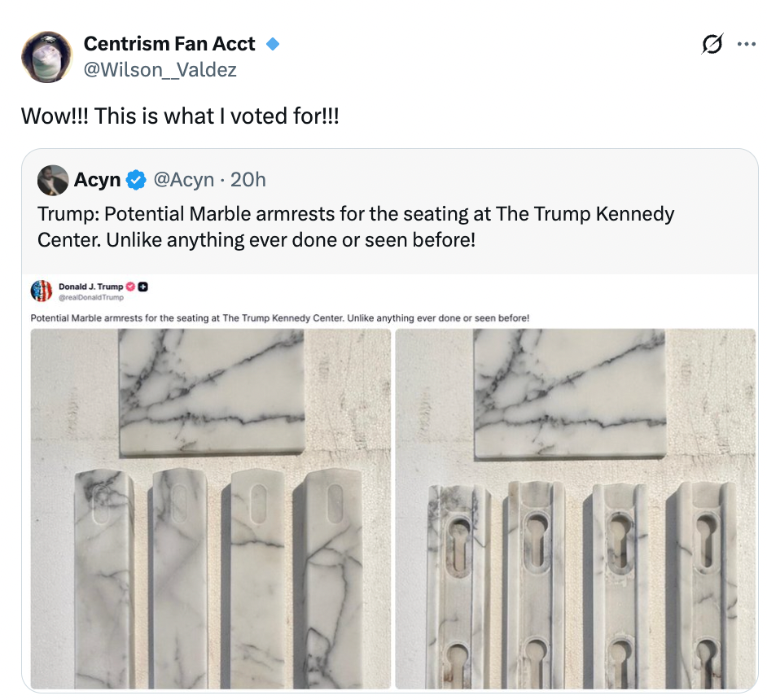The height and width of the screenshot is (700, 767).
Task: Open the Centrism Fan Acct display name
Action: click(x=169, y=44)
